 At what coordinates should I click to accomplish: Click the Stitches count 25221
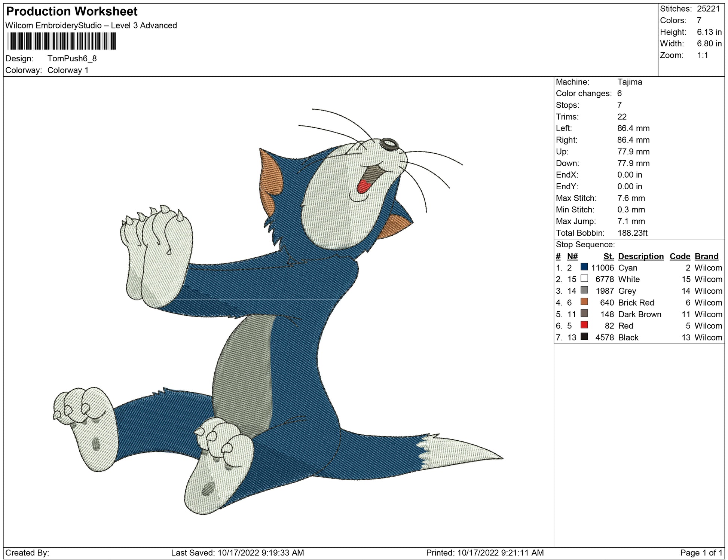[708, 9]
